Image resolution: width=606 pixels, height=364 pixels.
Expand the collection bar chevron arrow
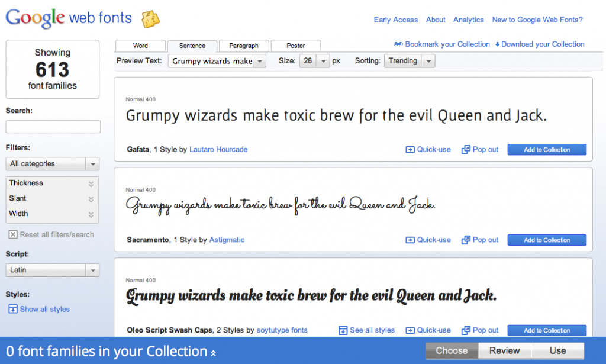point(213,353)
